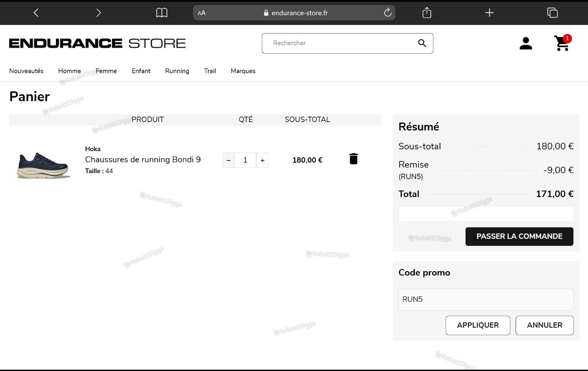Open the Marques menu
Screen dimensions: 588x371
(243, 71)
